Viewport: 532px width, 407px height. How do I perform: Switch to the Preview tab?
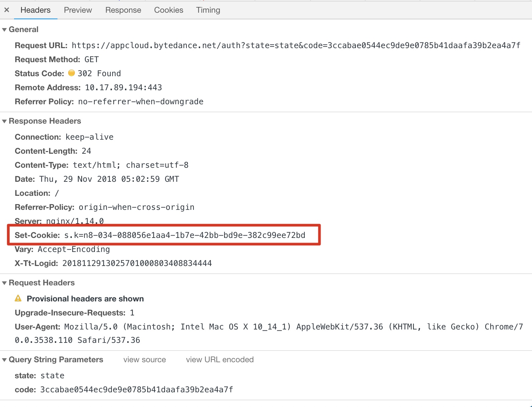[78, 10]
